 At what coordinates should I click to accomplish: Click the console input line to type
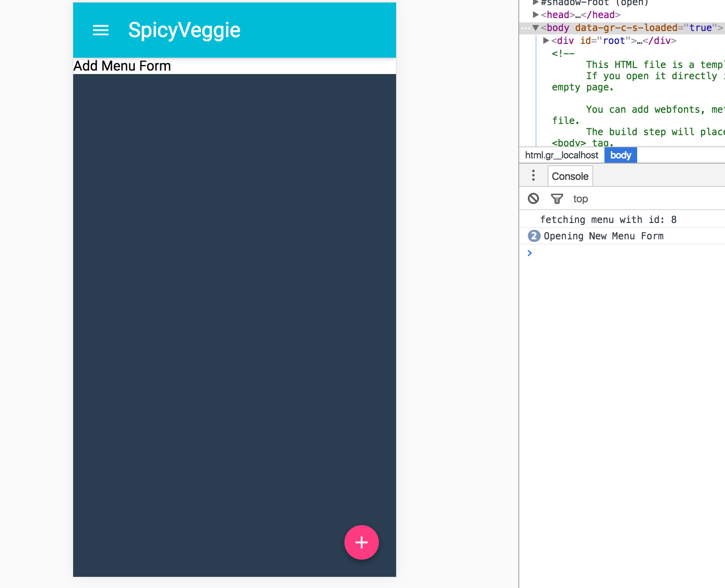(x=603, y=253)
